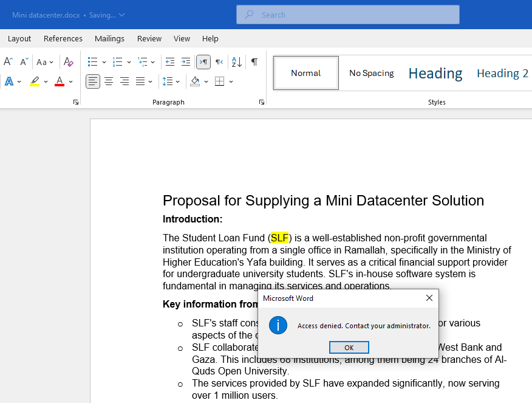Sort paragraphs A to Z icon
The height and width of the screenshot is (403, 532).
click(236, 62)
